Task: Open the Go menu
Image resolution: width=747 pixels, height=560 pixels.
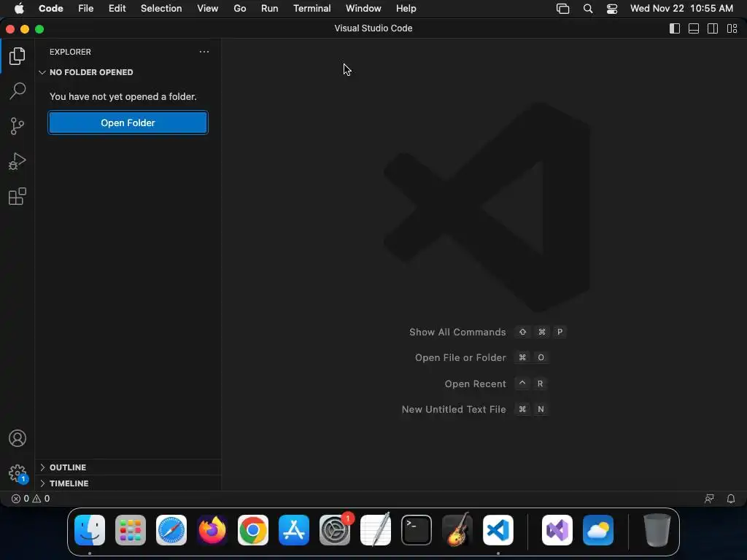Action: pyautogui.click(x=239, y=9)
